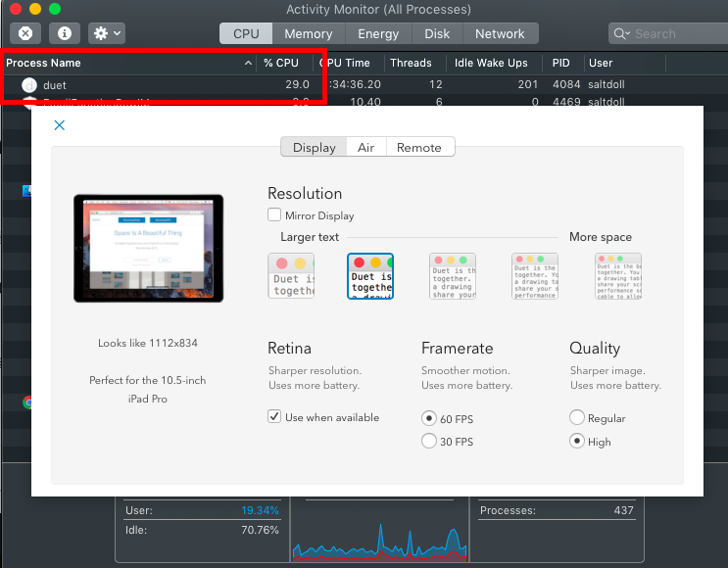Sort by PID column header
Screen dimensions: 728x568
560,63
